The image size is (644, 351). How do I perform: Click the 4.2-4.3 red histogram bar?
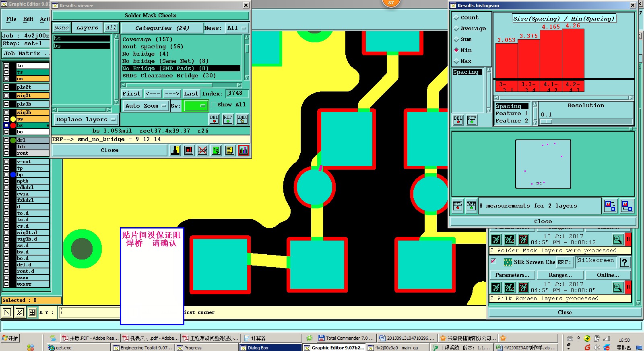tap(573, 54)
